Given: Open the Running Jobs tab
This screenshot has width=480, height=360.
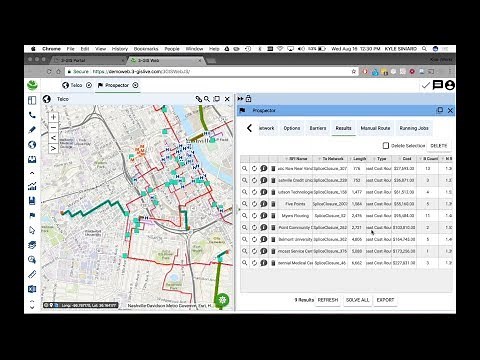Looking at the screenshot, I should [414, 128].
